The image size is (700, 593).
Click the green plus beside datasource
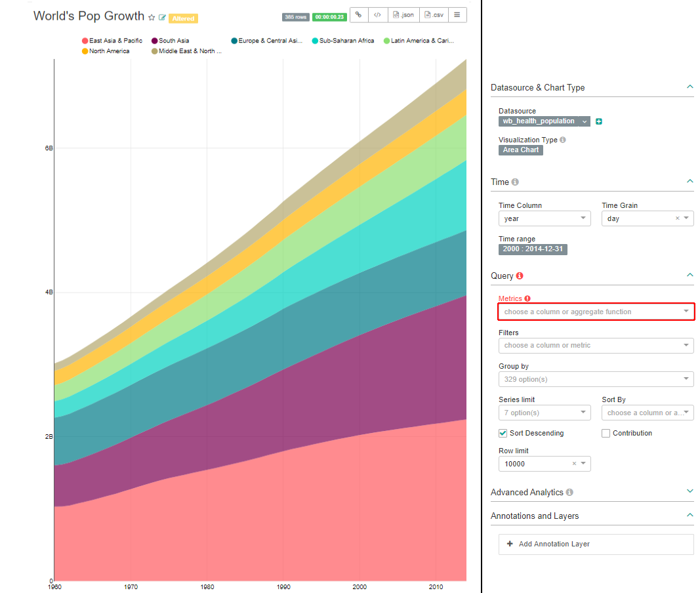[599, 121]
